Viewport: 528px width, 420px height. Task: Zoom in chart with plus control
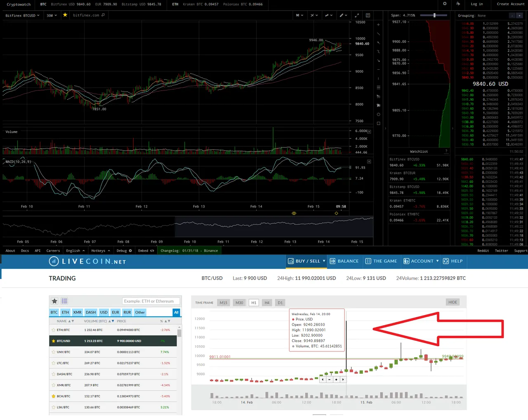click(x=337, y=380)
